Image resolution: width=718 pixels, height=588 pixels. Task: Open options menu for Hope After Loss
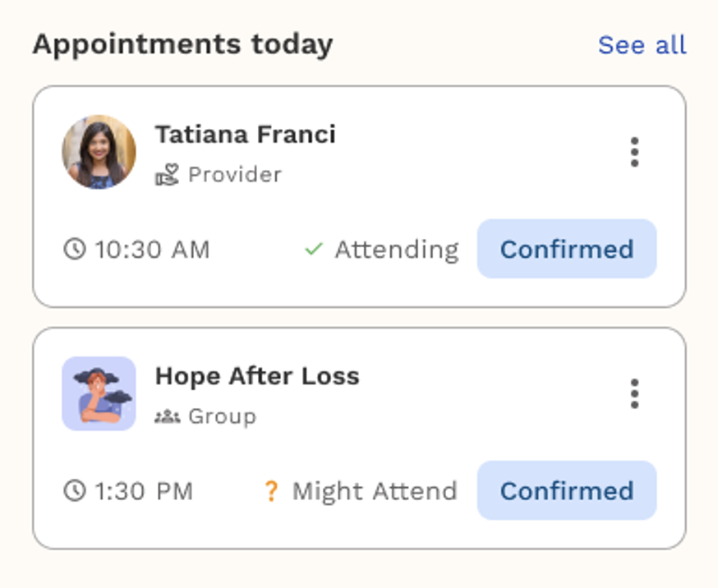(634, 394)
